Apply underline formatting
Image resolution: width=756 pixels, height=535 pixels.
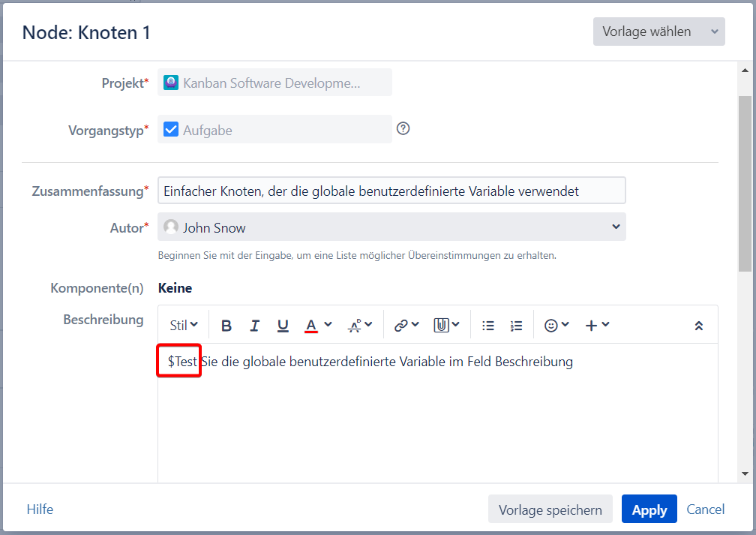click(x=283, y=326)
